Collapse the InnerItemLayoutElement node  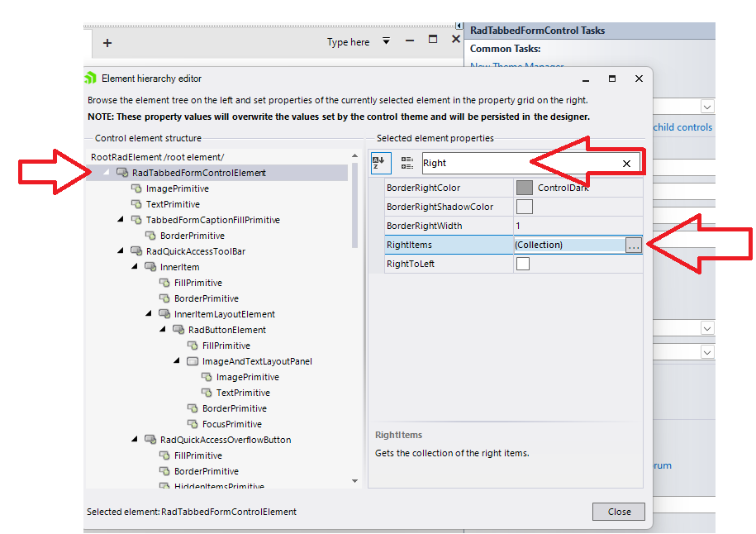149,313
